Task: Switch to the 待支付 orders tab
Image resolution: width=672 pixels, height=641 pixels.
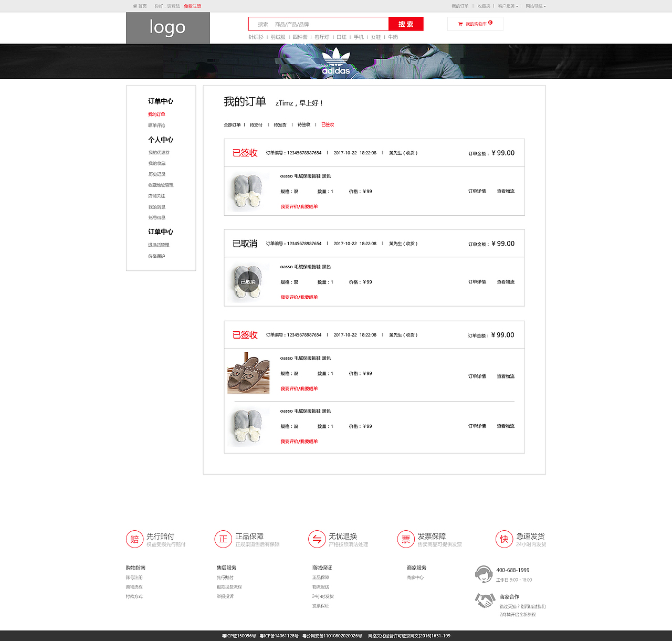Action: (256, 125)
